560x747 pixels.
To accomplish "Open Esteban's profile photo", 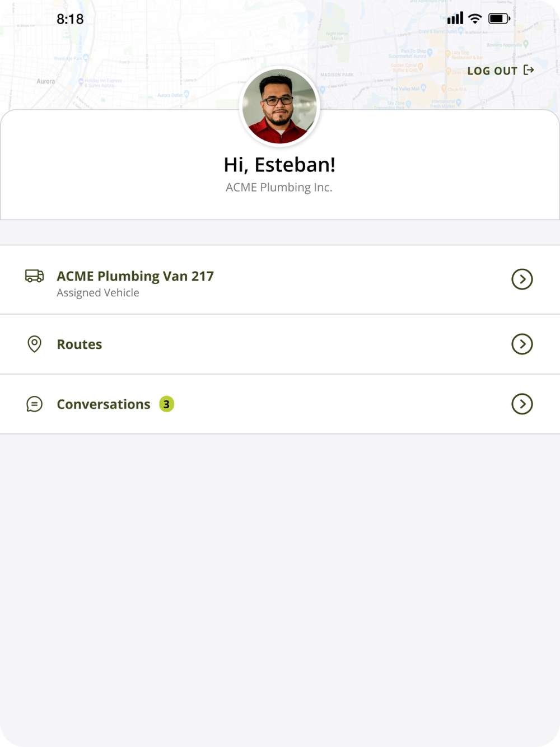I will coord(279,106).
